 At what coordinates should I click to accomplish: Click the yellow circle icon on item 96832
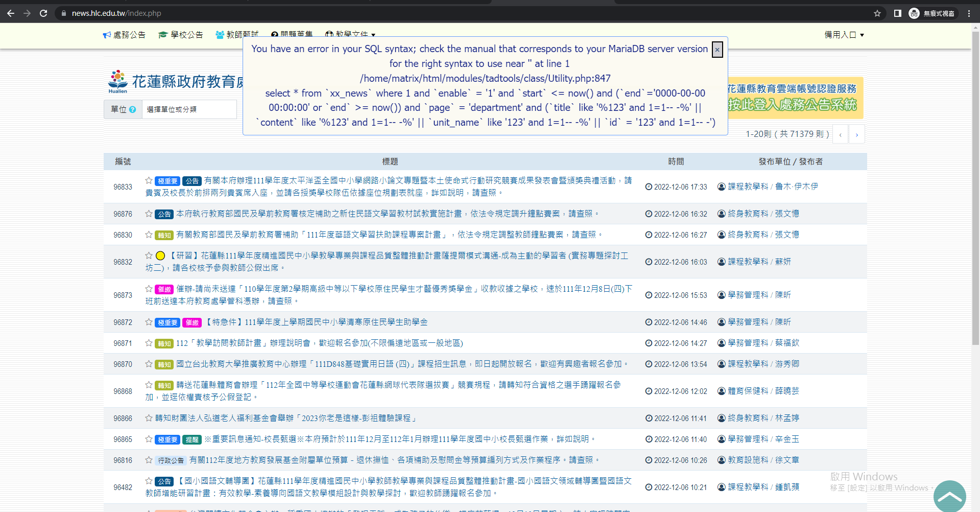pos(160,255)
